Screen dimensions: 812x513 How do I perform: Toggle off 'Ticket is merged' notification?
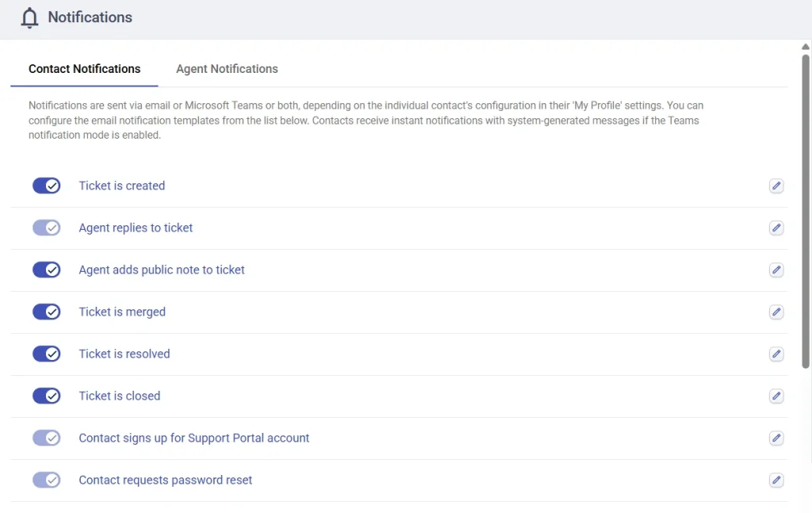pyautogui.click(x=46, y=312)
